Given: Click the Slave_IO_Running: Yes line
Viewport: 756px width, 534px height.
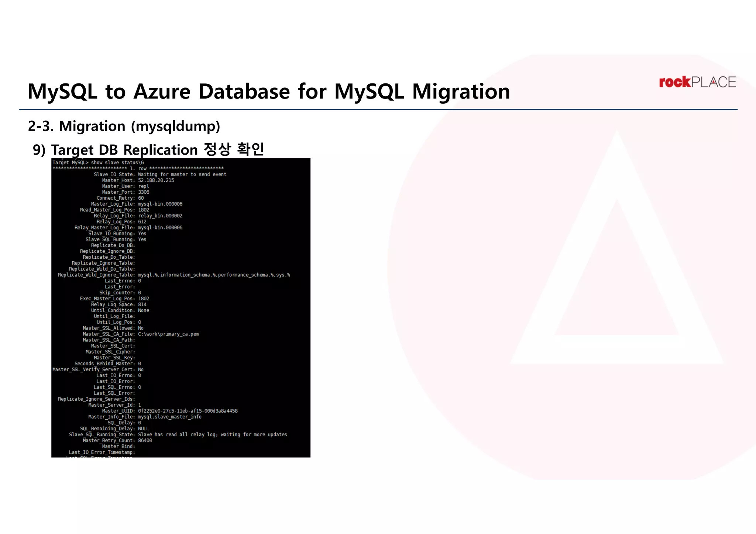Looking at the screenshot, I should 117,233.
